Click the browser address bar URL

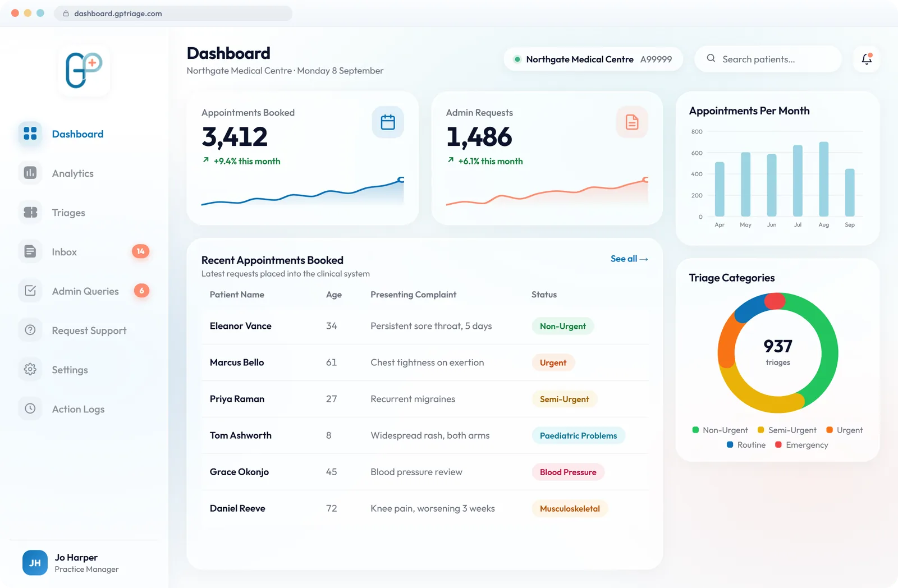pyautogui.click(x=118, y=13)
